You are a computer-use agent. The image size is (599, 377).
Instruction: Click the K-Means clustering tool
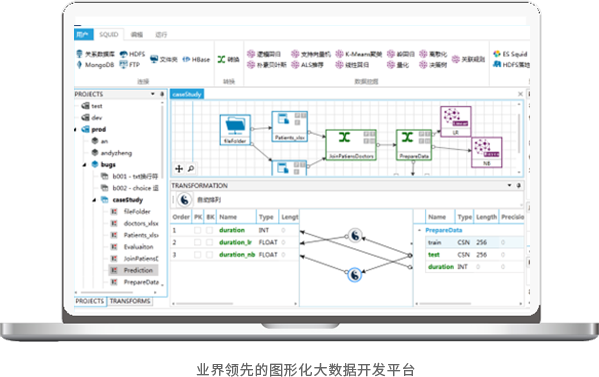click(359, 54)
